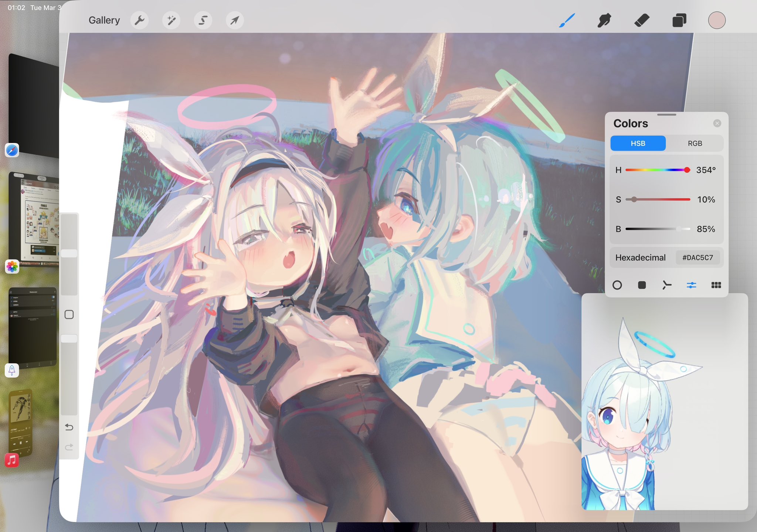
Task: Select the Brush tool
Action: click(567, 20)
